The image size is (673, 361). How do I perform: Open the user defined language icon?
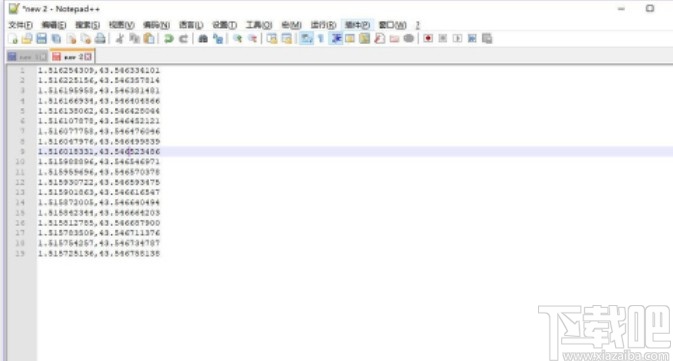pos(350,39)
